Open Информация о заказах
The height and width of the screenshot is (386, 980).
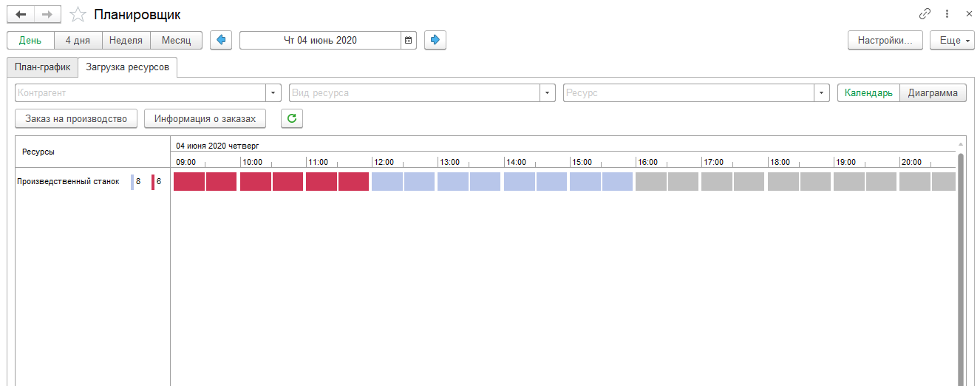point(205,118)
